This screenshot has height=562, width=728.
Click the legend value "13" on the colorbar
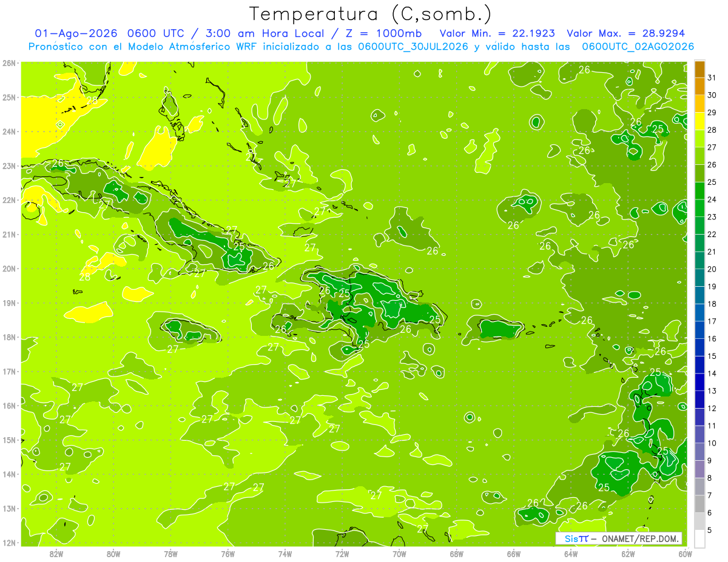click(x=712, y=391)
